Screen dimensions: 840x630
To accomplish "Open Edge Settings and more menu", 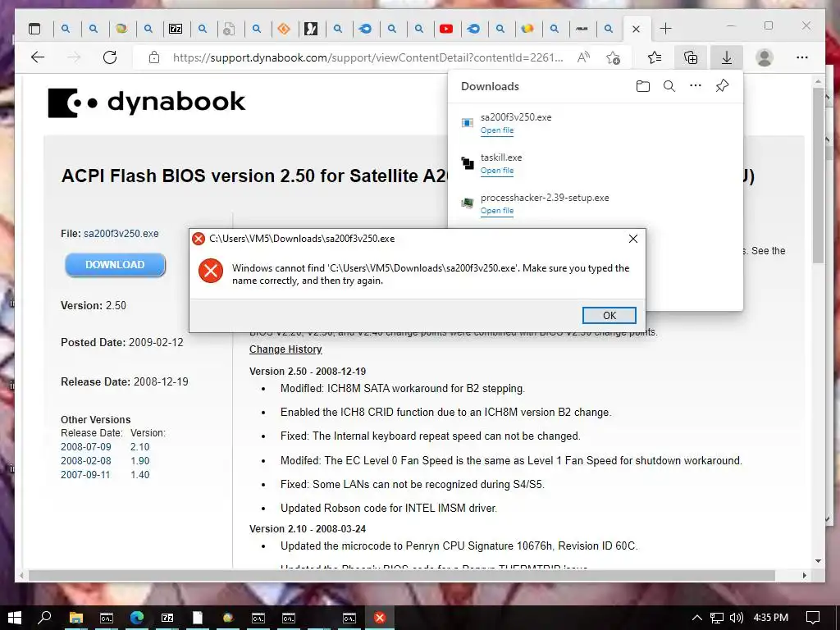I will [802, 57].
